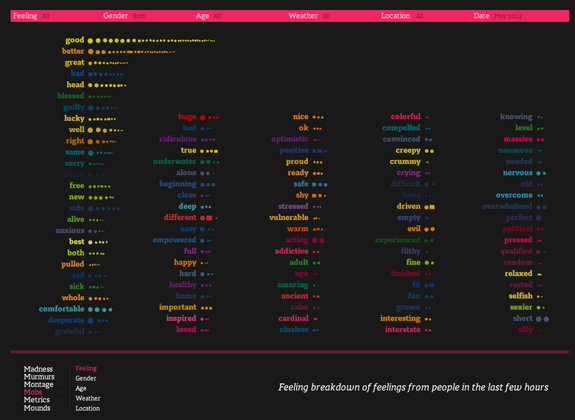Click the word 'colorful' in the list
575x420 pixels.
(x=406, y=117)
